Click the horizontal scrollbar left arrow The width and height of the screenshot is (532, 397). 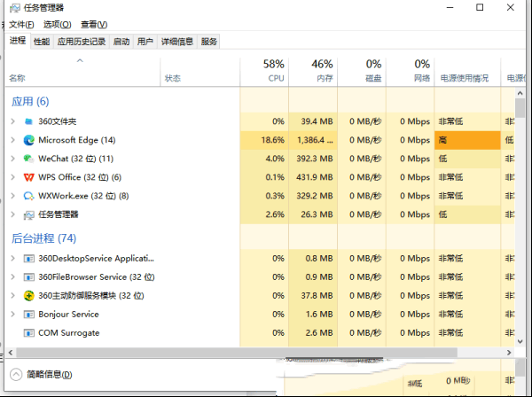click(x=11, y=353)
